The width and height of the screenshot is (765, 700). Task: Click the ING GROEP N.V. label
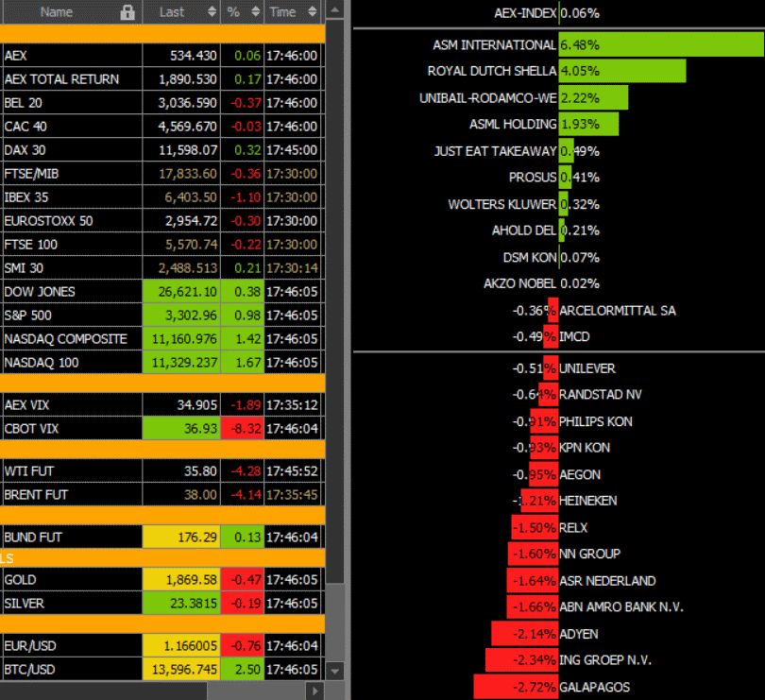(605, 660)
